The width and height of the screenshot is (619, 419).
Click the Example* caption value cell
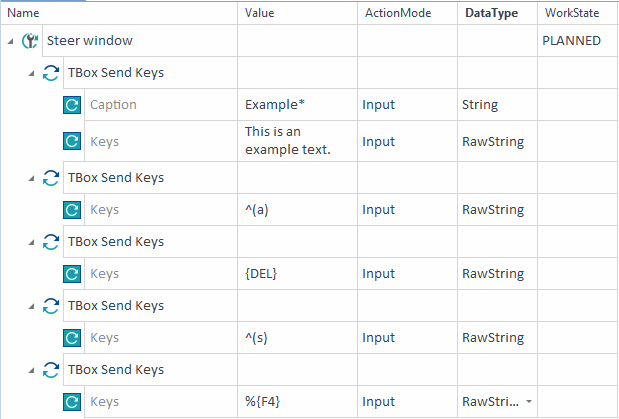(297, 104)
